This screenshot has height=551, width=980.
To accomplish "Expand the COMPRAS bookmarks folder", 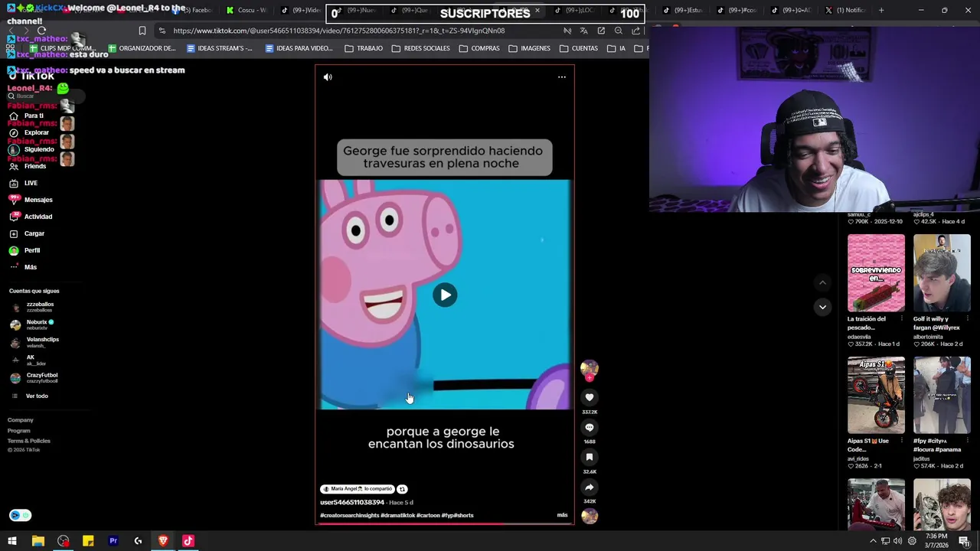I will coord(479,48).
